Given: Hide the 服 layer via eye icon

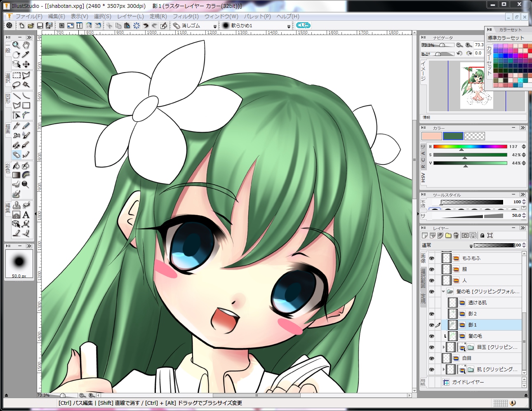Looking at the screenshot, I should pyautogui.click(x=431, y=269).
